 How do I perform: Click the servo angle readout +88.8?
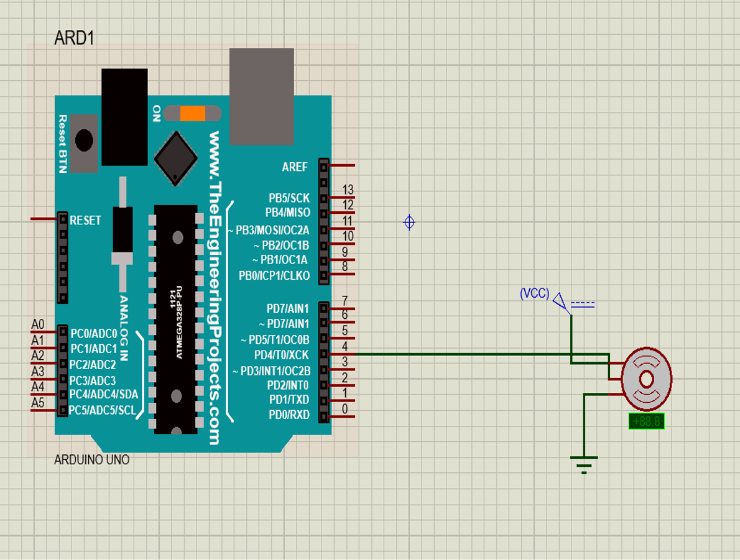point(647,421)
